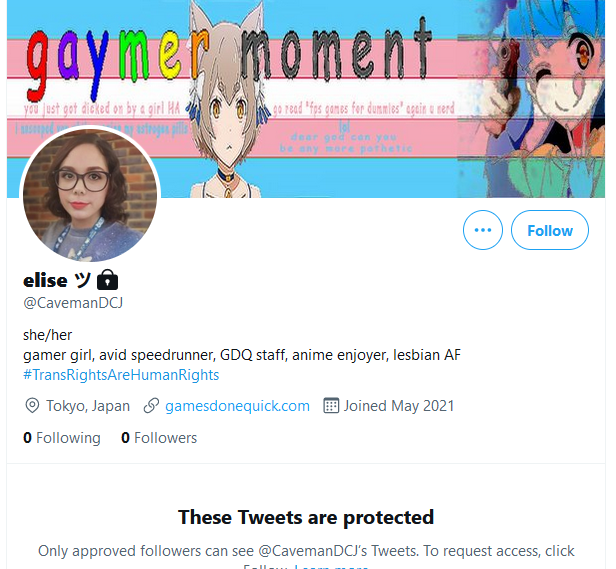View the 0 Following list
The image size is (616, 569).
click(x=62, y=438)
